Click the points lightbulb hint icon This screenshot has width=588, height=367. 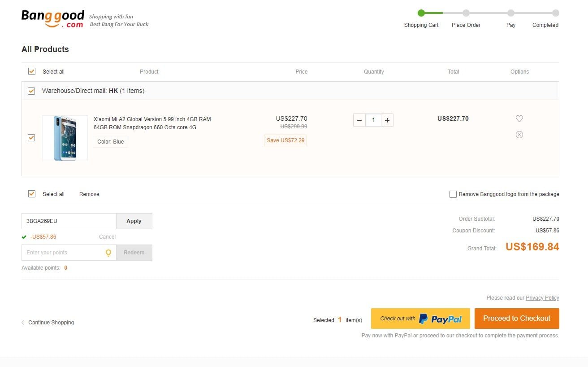108,253
